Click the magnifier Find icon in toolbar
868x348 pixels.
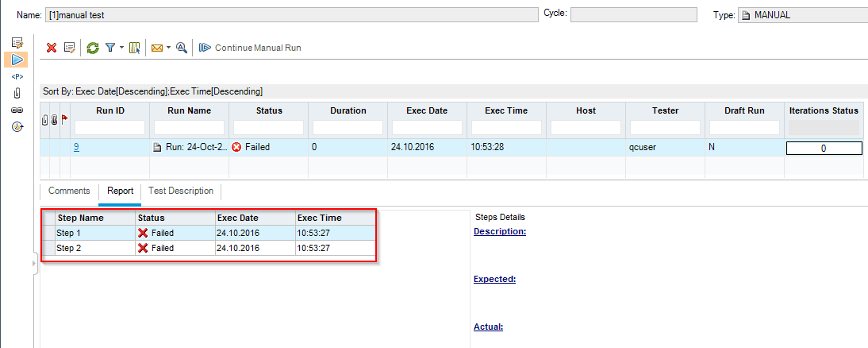coord(182,48)
